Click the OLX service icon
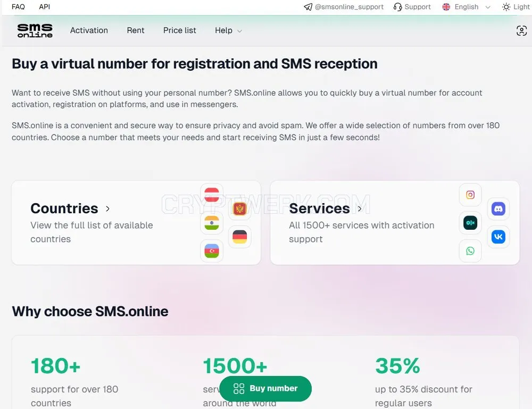Screen dimensions: 532x409 (470, 223)
